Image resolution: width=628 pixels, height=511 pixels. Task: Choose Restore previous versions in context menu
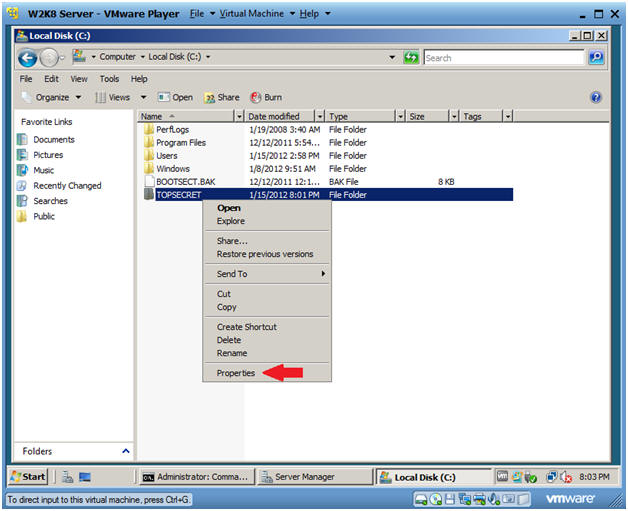[x=265, y=254]
